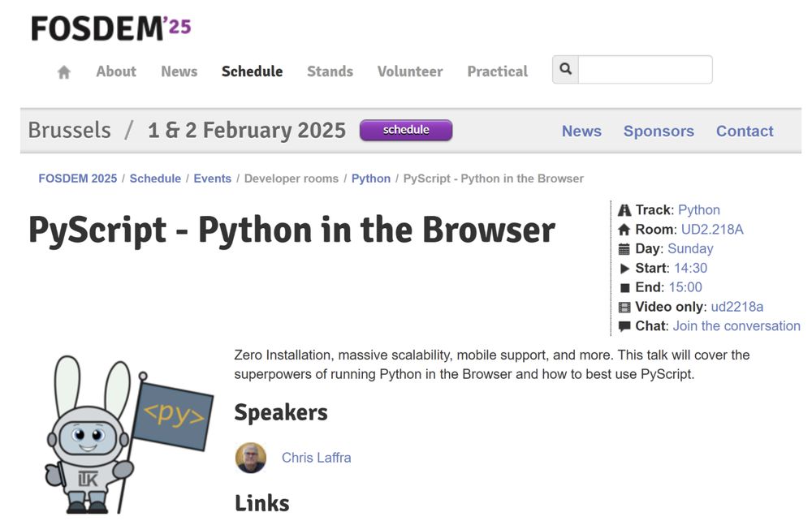Click Chris Laffra's avatar photo
This screenshot has width=812, height=521.
click(x=251, y=458)
